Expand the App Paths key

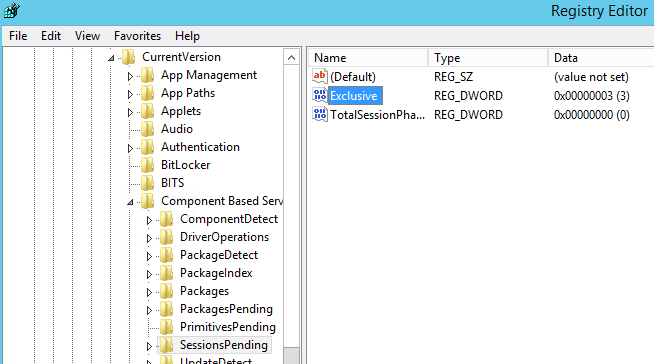coord(130,94)
